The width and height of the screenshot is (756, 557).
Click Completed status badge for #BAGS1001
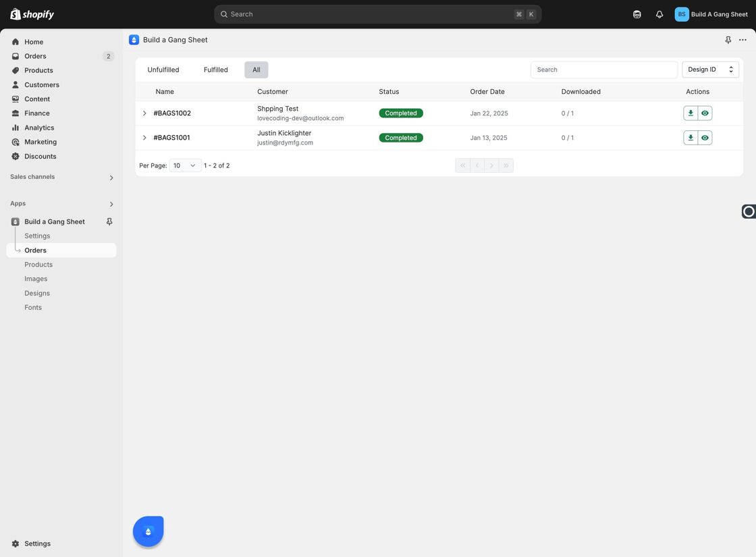(x=401, y=138)
